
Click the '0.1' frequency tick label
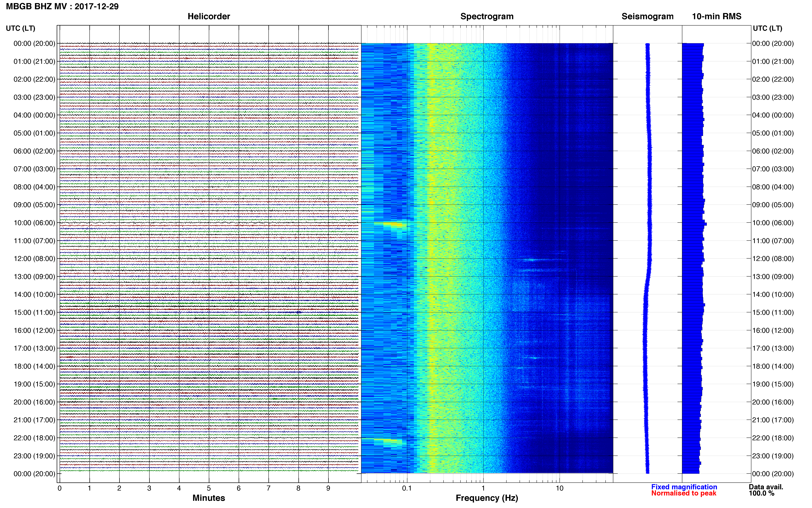pyautogui.click(x=407, y=488)
